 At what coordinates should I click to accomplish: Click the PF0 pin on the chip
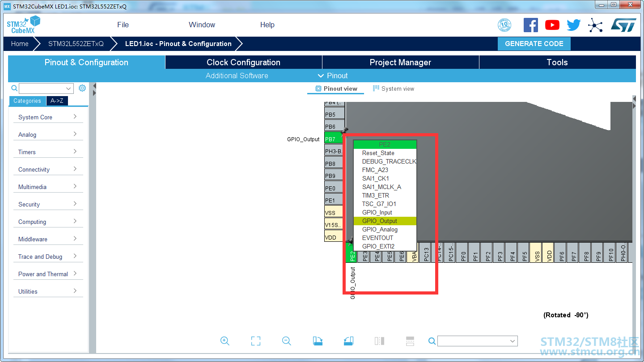(463, 253)
